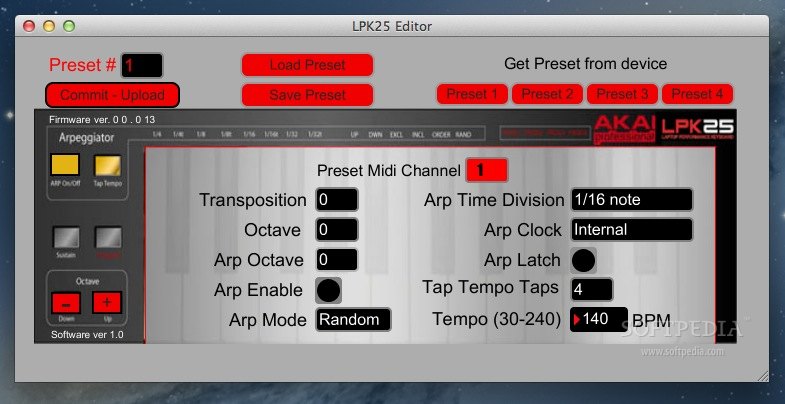Click the RAND arp mode label
The width and height of the screenshot is (785, 404).
463,135
